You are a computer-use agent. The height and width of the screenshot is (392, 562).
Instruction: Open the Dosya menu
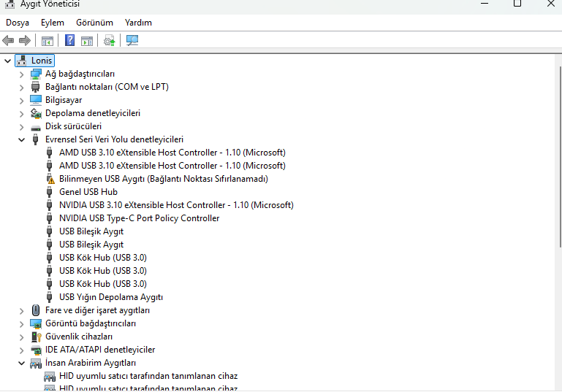click(18, 23)
